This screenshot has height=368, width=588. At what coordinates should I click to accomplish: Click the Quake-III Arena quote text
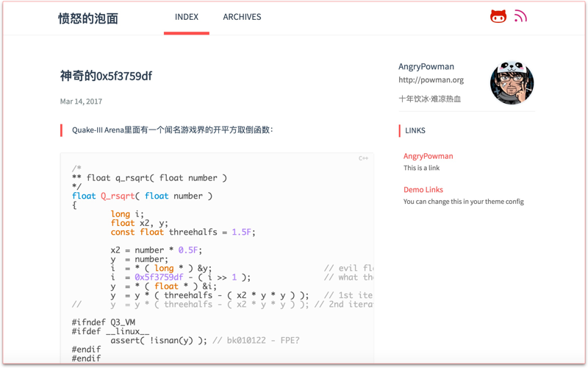(172, 130)
